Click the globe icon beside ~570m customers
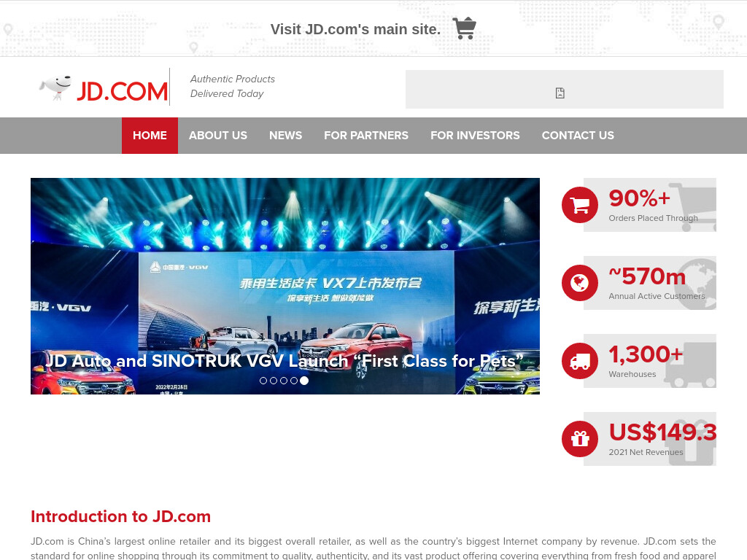747x560 pixels. (x=580, y=283)
